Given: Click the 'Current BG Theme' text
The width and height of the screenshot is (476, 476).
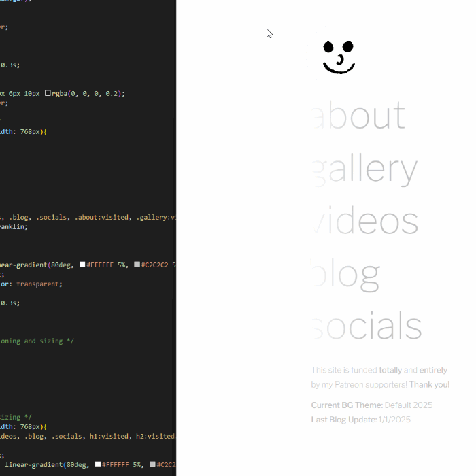Looking at the screenshot, I should 347,405.
